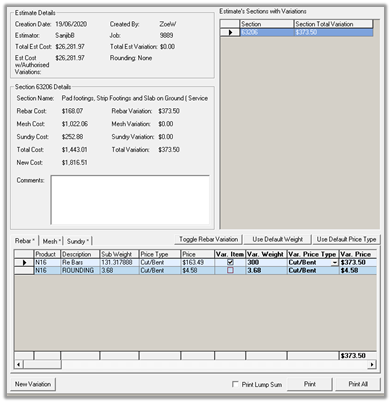This screenshot has height=403, width=391.
Task: Click right arrow of horizontal scrollbar
Action: (372, 364)
